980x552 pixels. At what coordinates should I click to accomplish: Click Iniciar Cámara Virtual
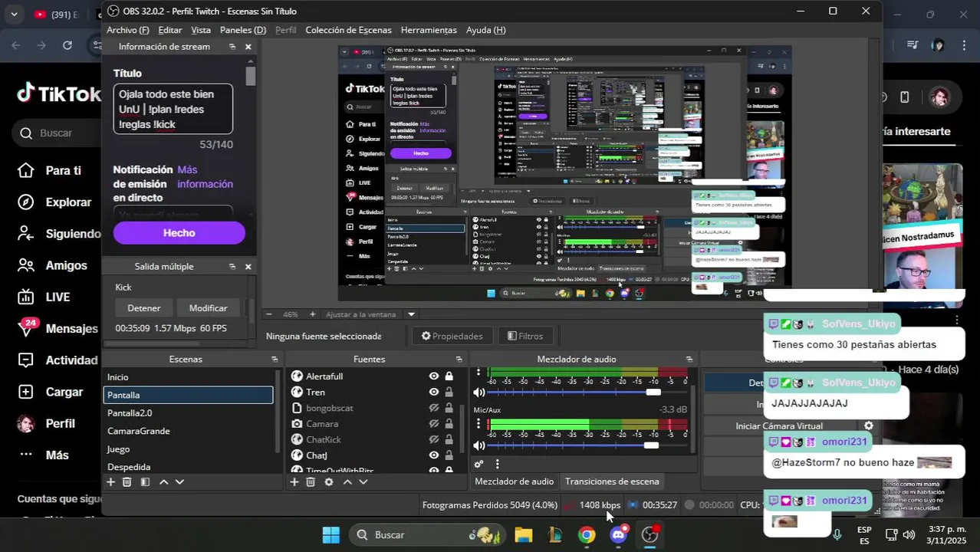point(779,426)
